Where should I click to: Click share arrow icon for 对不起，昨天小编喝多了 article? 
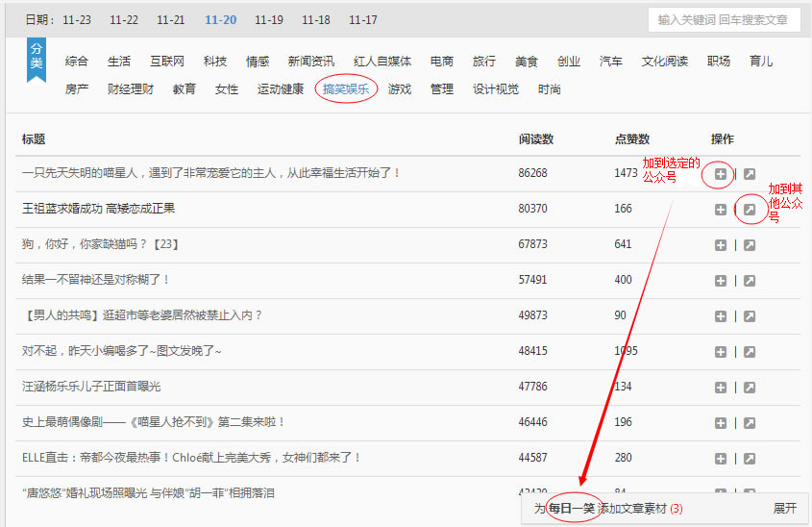tap(750, 352)
